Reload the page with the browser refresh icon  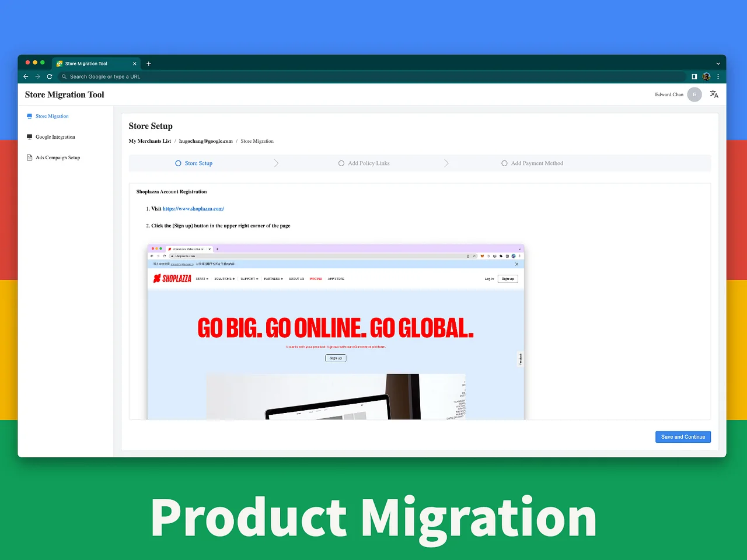coord(50,76)
